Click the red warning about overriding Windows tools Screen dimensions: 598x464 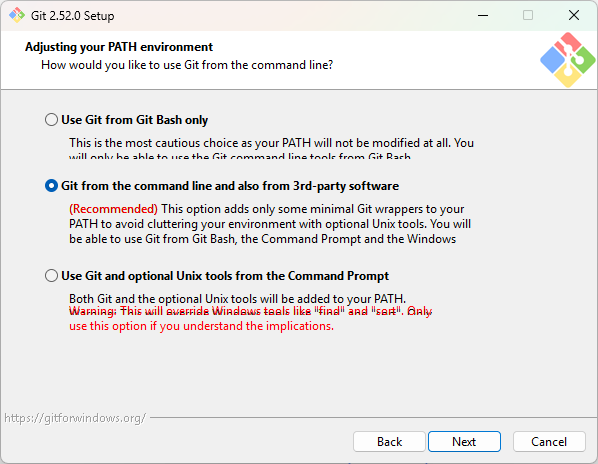coord(250,319)
